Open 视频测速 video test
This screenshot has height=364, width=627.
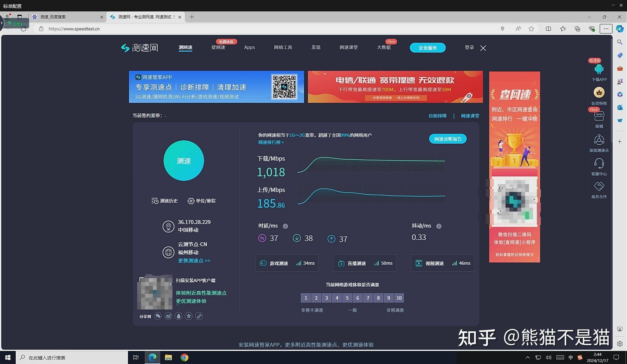(442, 263)
